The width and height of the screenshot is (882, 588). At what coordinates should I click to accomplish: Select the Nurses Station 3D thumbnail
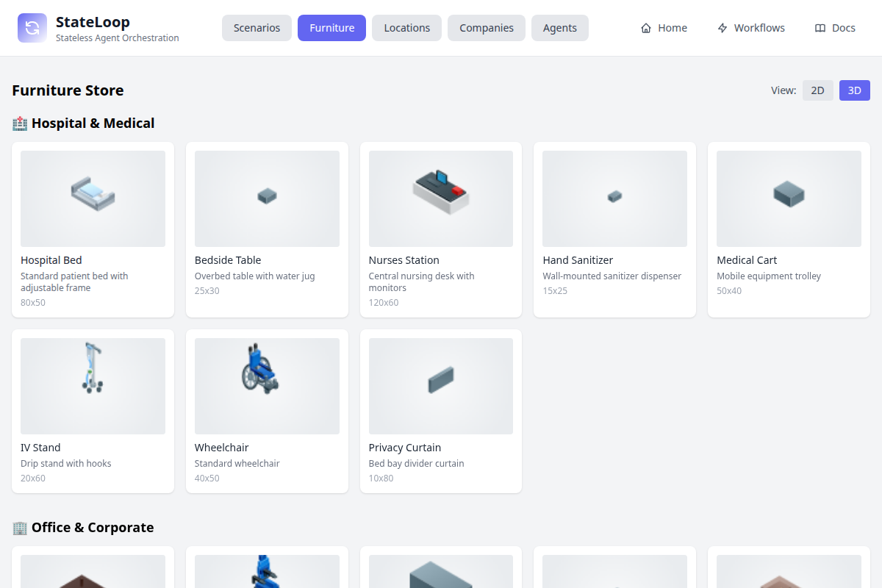441,198
